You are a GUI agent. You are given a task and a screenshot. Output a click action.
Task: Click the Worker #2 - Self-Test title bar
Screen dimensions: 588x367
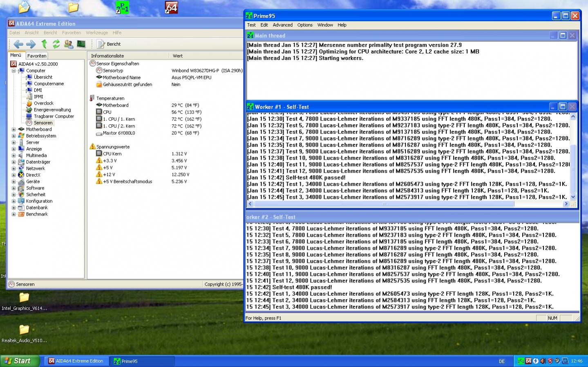412,217
